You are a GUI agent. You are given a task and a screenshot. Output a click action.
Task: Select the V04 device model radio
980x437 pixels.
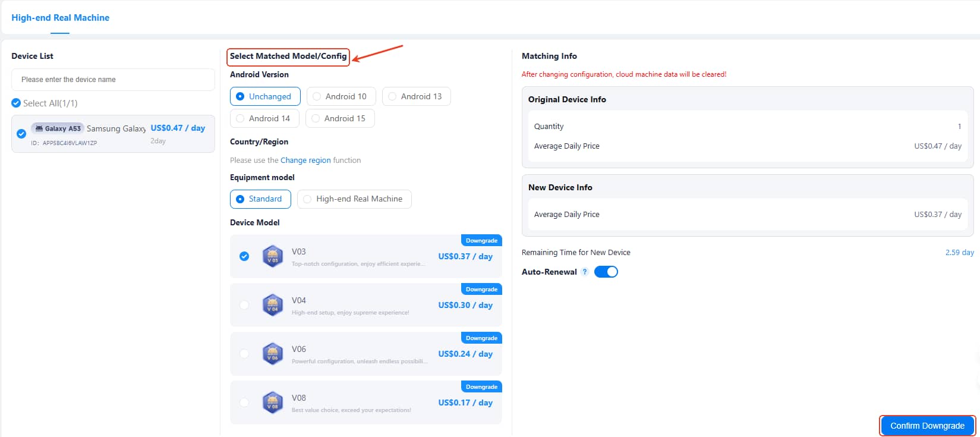pyautogui.click(x=244, y=305)
